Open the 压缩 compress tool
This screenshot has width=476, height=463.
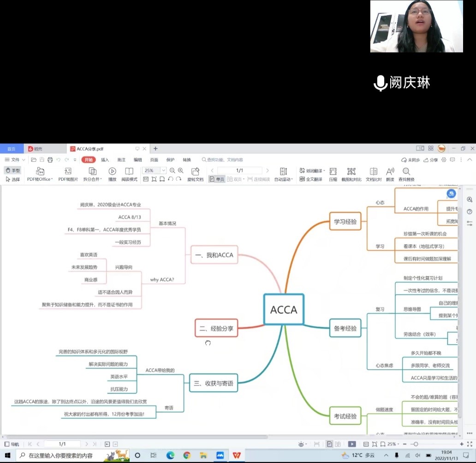[333, 174]
